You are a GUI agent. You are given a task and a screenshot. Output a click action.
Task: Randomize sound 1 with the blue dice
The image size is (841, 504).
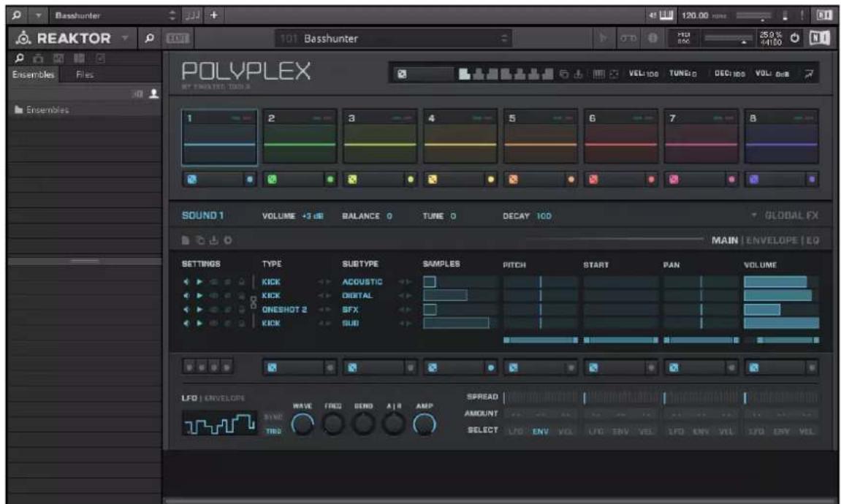click(192, 180)
